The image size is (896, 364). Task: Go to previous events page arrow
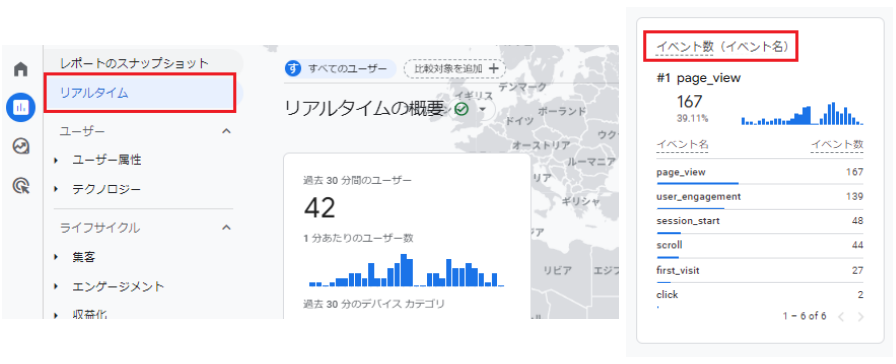[x=840, y=317]
